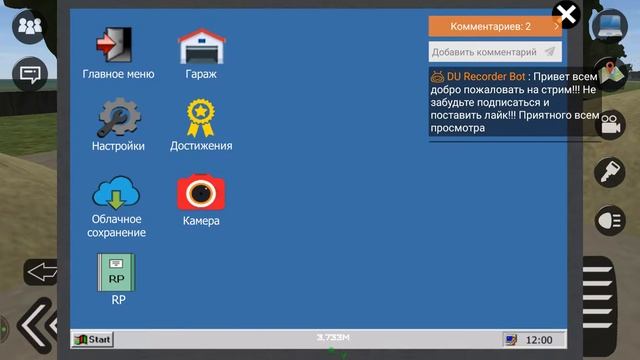Close the in-game computer with X
Viewport: 640px width, 360px height.
tap(567, 15)
